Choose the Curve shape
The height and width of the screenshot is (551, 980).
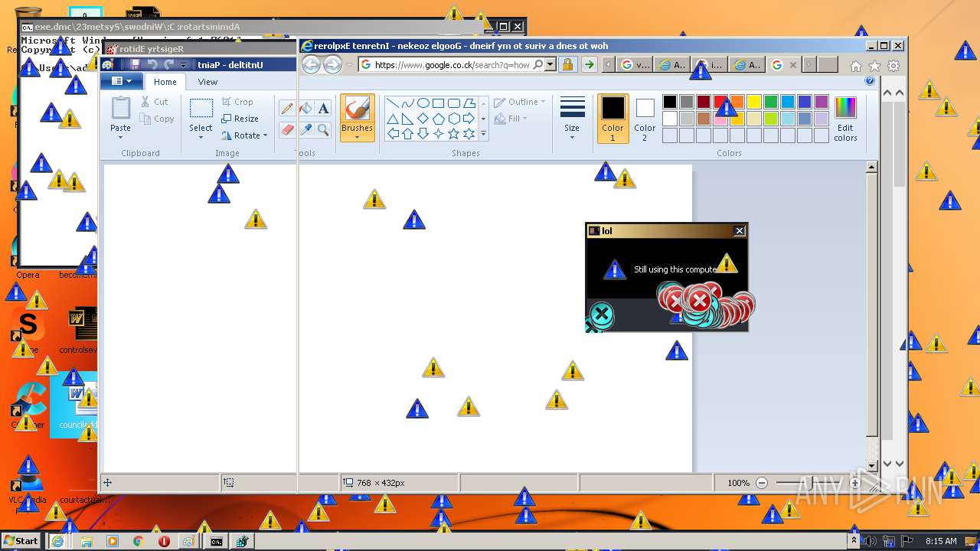pyautogui.click(x=407, y=103)
